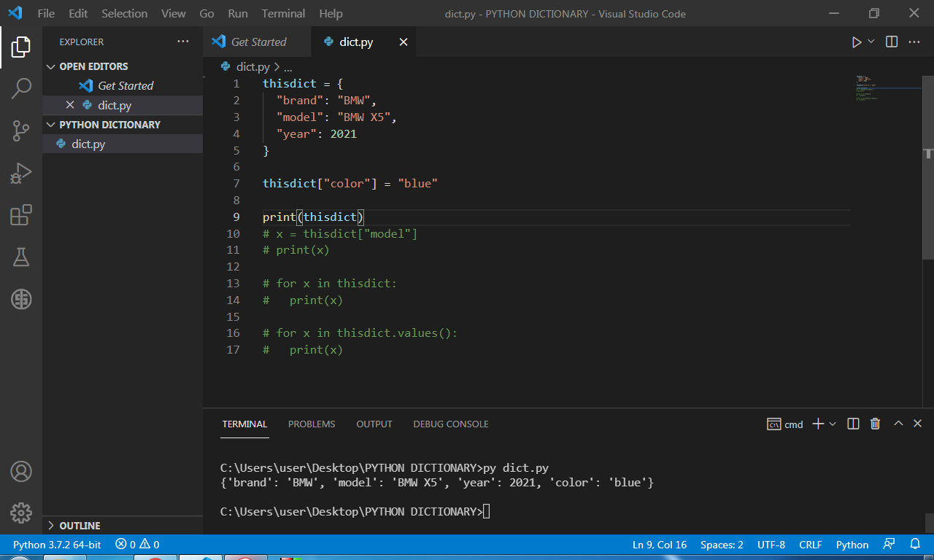The width and height of the screenshot is (934, 560).
Task: Click the code minimap preview
Action: 890,89
